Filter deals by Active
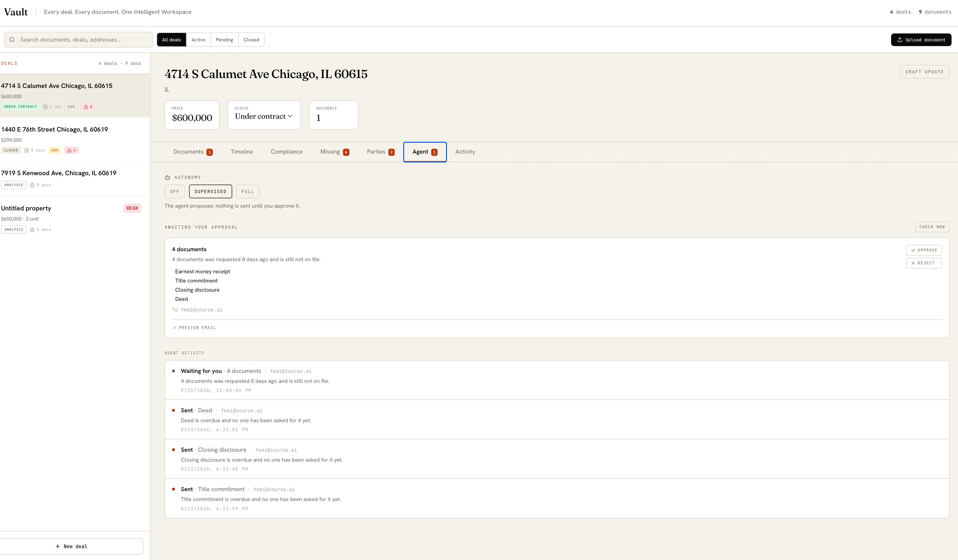 pyautogui.click(x=198, y=40)
